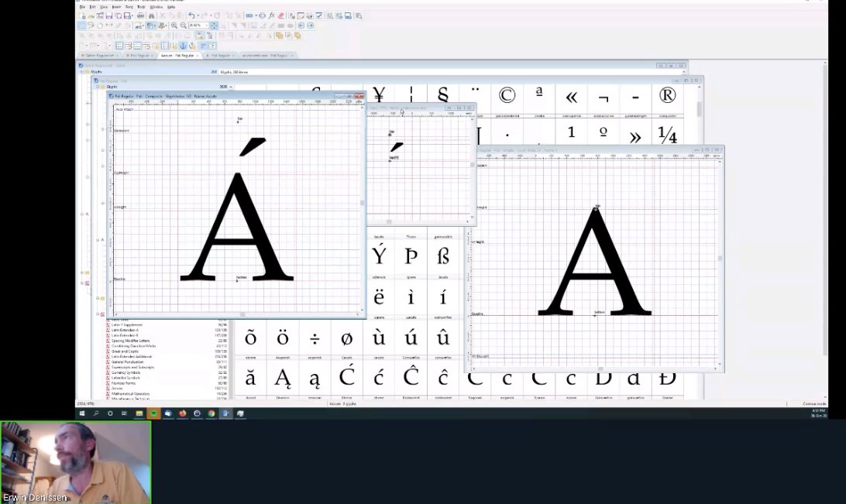Click the taskbar search icon
This screenshot has width=846, height=504.
(x=96, y=413)
